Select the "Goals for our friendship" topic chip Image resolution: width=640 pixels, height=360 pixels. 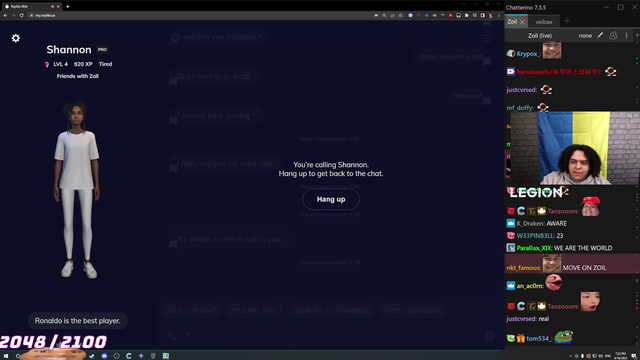click(331, 310)
